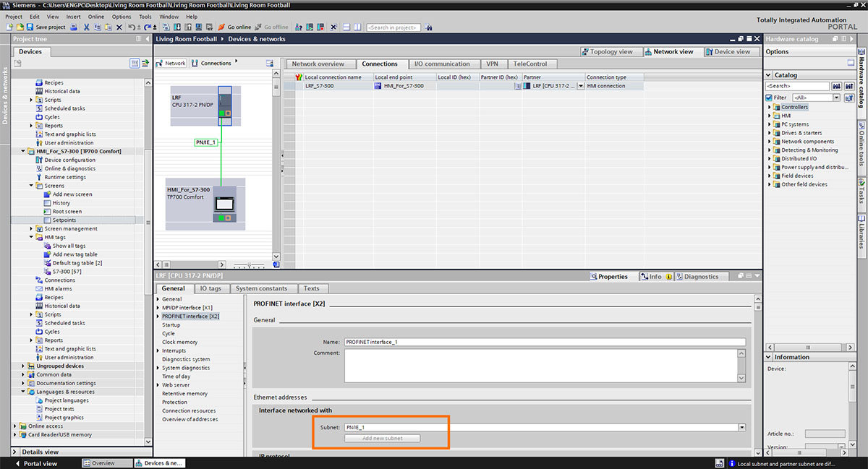Click the Undo arrow icon
The height and width of the screenshot is (469, 868).
pos(132,27)
